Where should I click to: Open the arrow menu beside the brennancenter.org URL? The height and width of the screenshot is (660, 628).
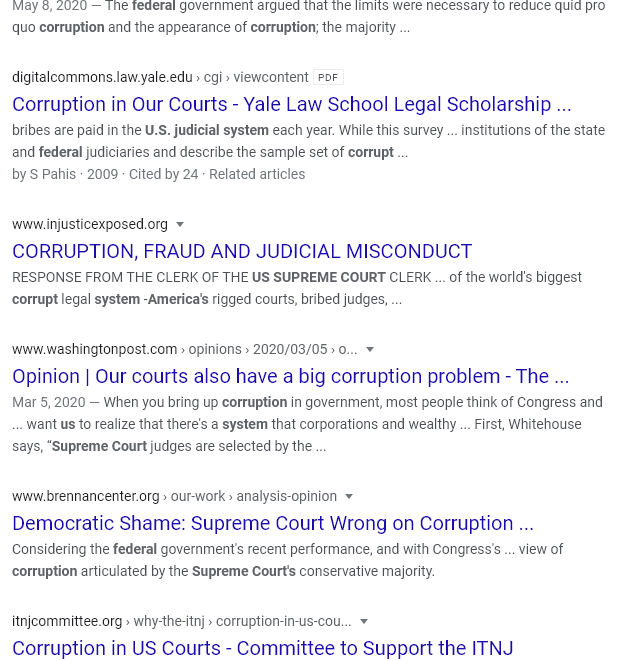pyautogui.click(x=349, y=497)
